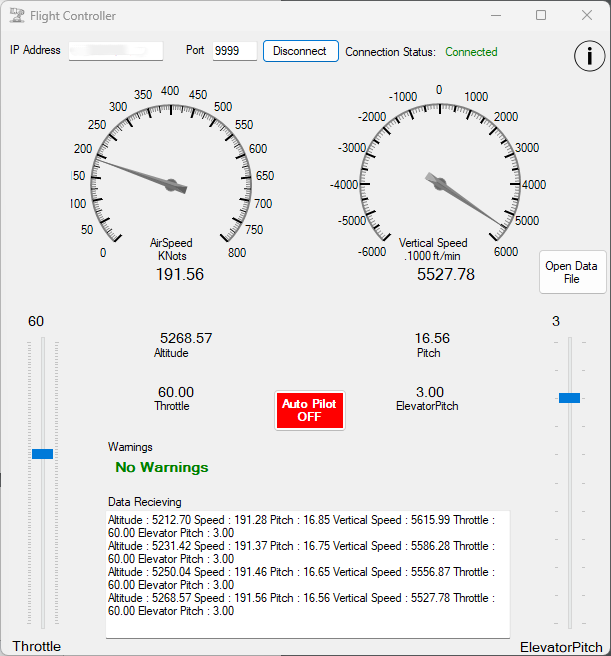Click the ElevatorPitch slider thumb

point(569,398)
